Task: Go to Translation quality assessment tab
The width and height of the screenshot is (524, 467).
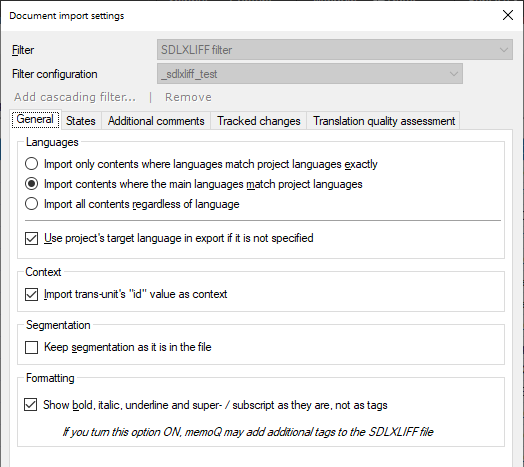Action: point(384,121)
